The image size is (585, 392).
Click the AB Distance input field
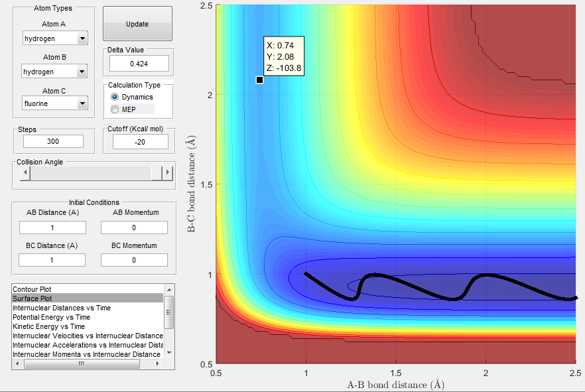52,228
